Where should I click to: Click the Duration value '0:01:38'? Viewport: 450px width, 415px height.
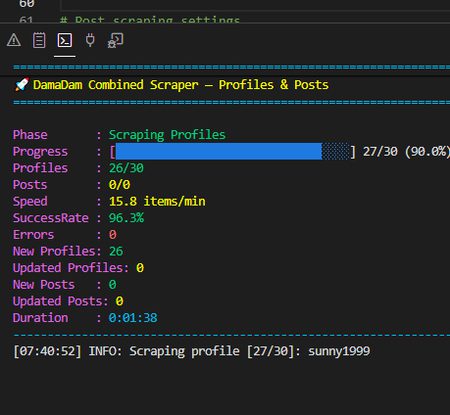(x=133, y=318)
